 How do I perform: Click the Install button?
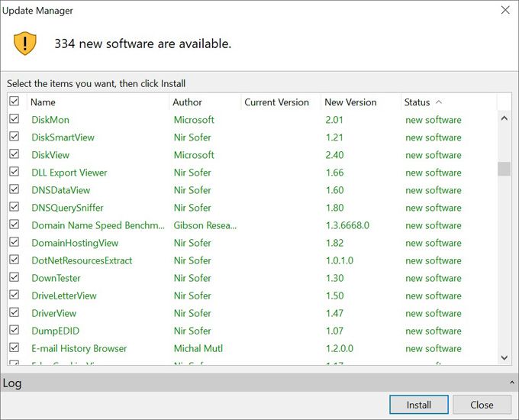coord(419,405)
